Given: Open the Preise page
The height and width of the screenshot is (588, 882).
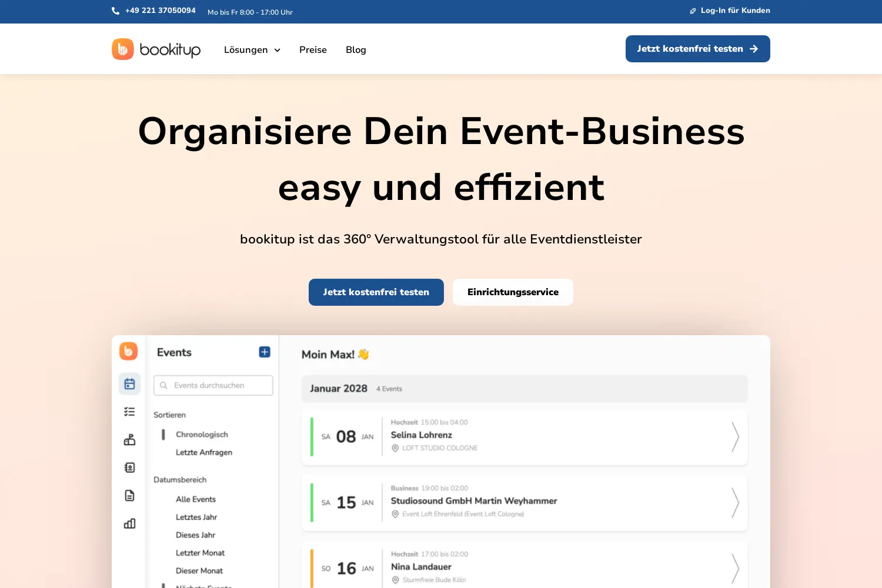Looking at the screenshot, I should click(313, 50).
